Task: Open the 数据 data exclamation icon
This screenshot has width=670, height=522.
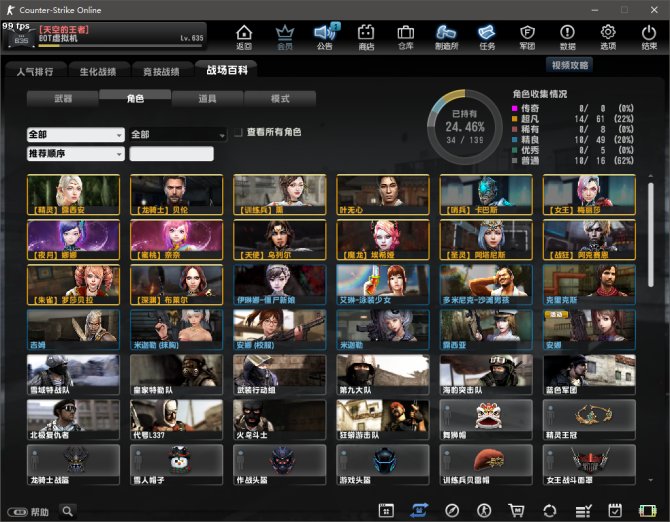Action: click(567, 38)
